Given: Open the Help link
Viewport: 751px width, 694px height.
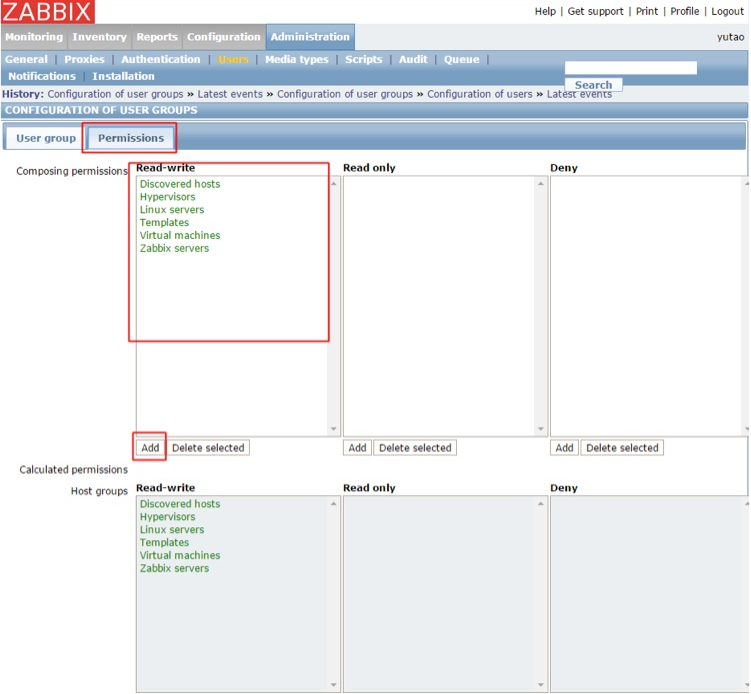Looking at the screenshot, I should coord(545,11).
